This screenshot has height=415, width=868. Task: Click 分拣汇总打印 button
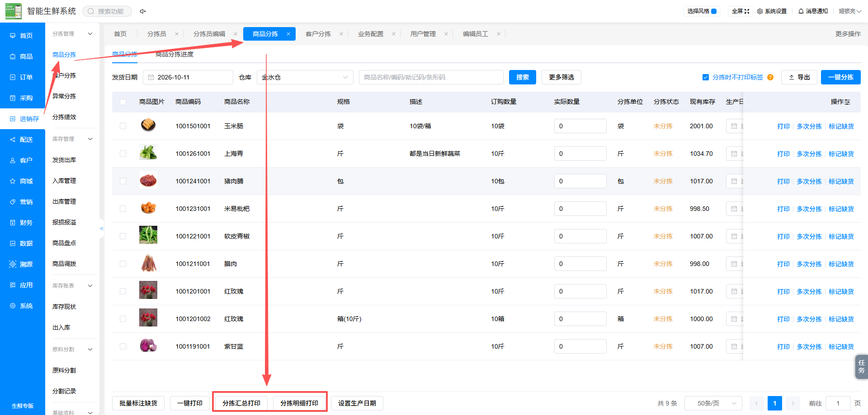(241, 403)
